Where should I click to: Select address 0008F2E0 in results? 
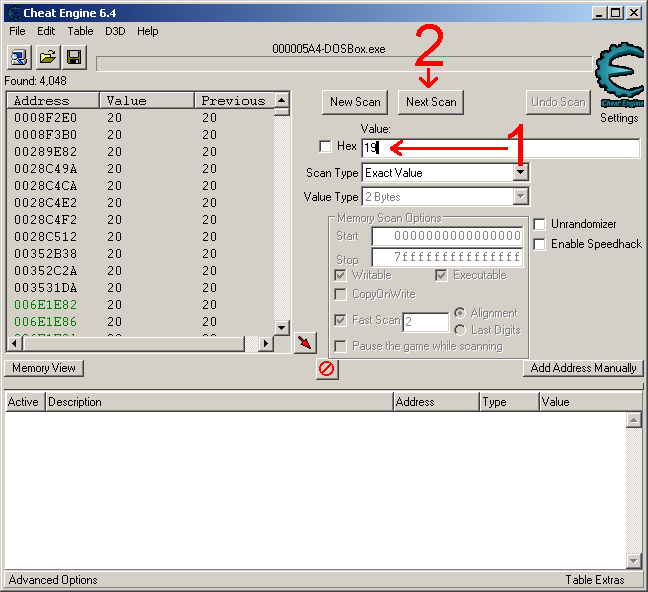pos(45,118)
